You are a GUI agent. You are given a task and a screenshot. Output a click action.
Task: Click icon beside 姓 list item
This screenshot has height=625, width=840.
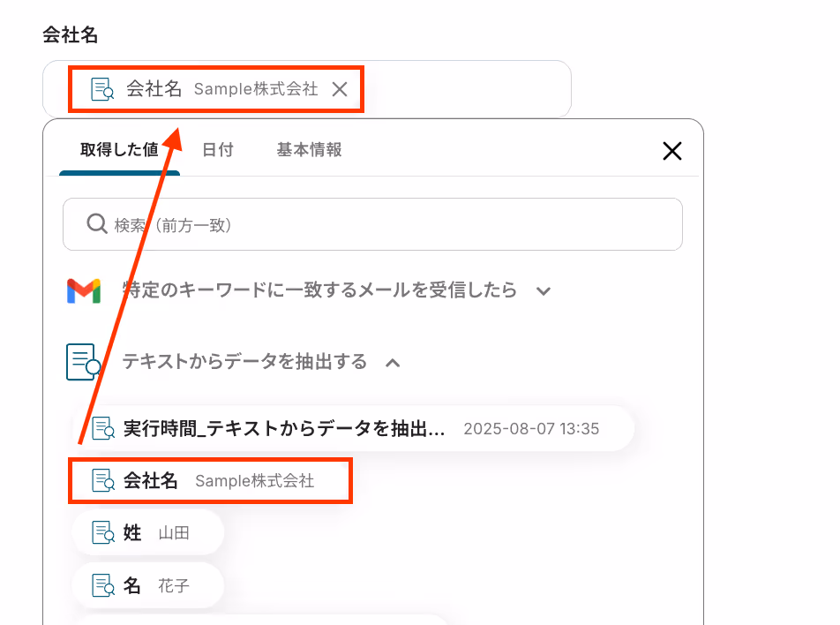103,533
